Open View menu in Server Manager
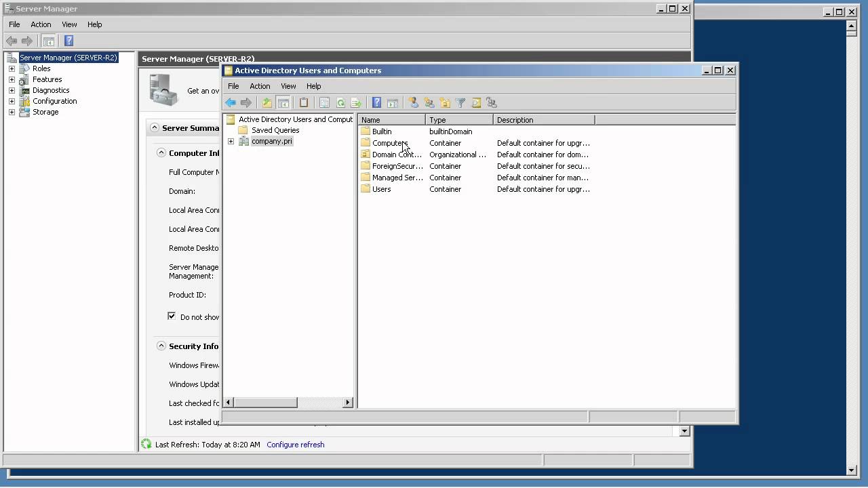The height and width of the screenshot is (488, 868). click(x=69, y=24)
